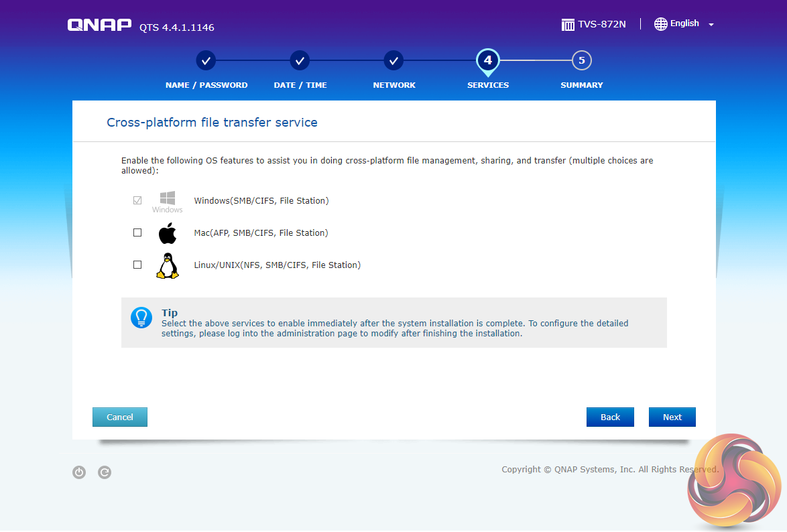
Task: Go to the Name / Password step circle
Action: [206, 61]
